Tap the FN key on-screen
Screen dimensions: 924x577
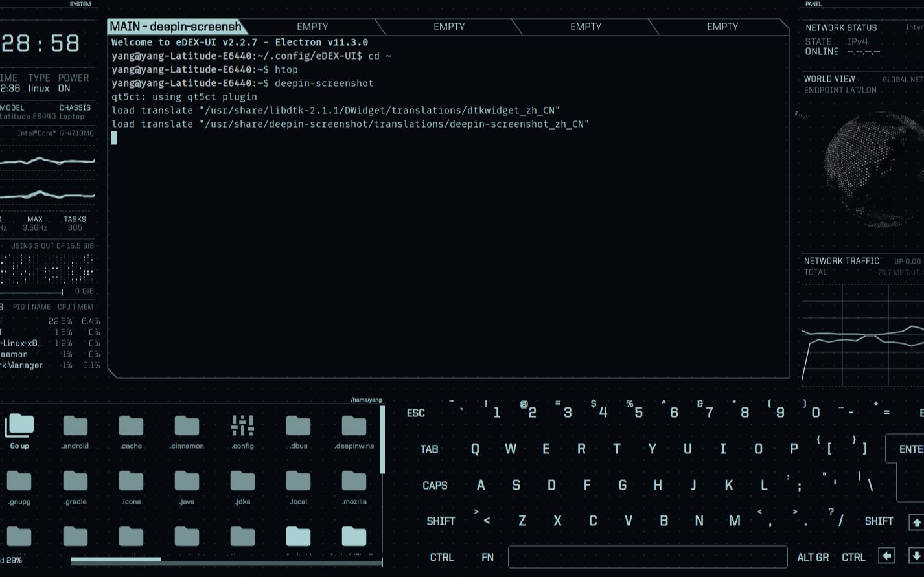(x=487, y=557)
